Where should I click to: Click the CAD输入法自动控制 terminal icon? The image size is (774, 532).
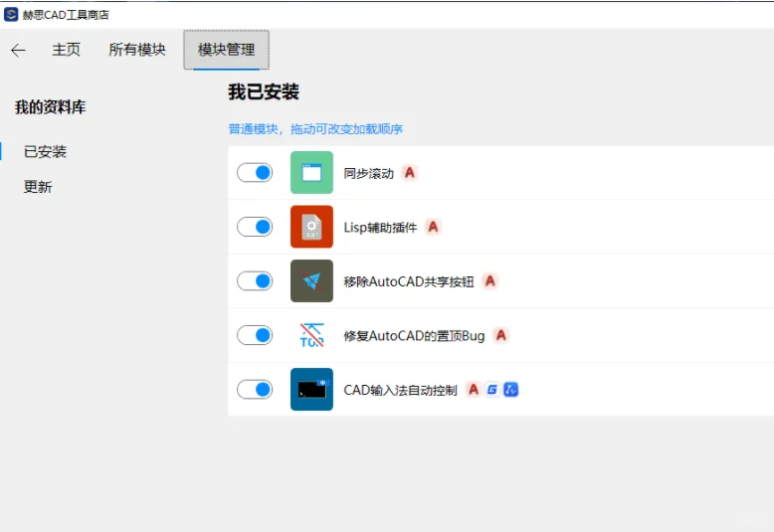[311, 390]
